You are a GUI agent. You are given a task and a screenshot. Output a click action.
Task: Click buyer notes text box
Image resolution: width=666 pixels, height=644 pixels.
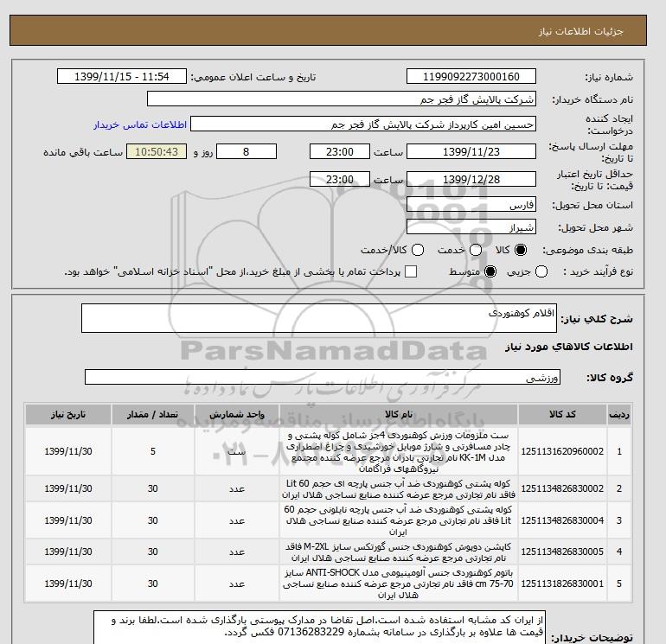tap(319, 628)
